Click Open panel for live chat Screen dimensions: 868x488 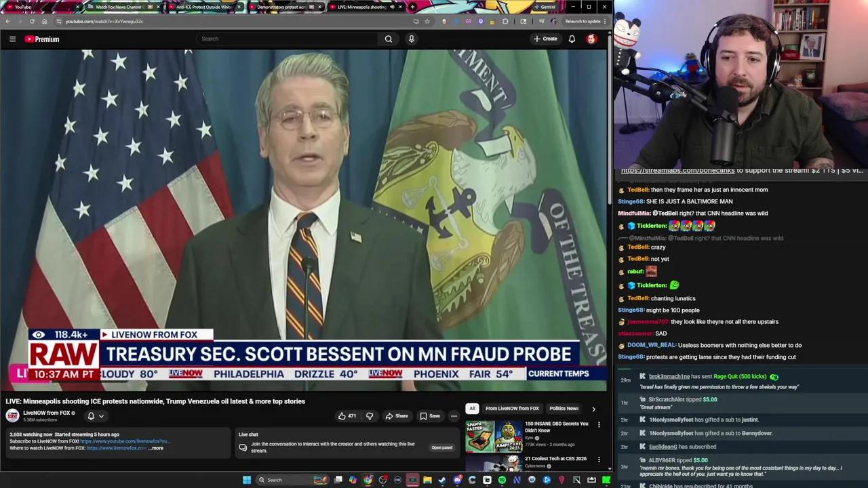[441, 447]
